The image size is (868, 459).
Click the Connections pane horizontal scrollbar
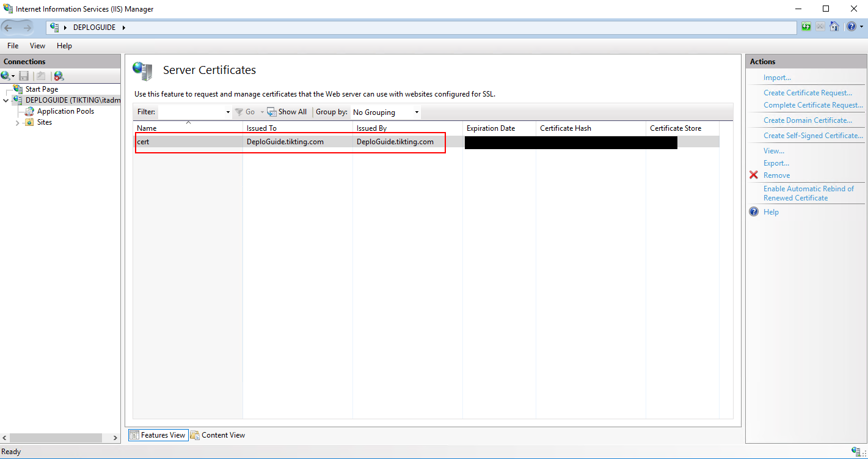click(x=60, y=438)
